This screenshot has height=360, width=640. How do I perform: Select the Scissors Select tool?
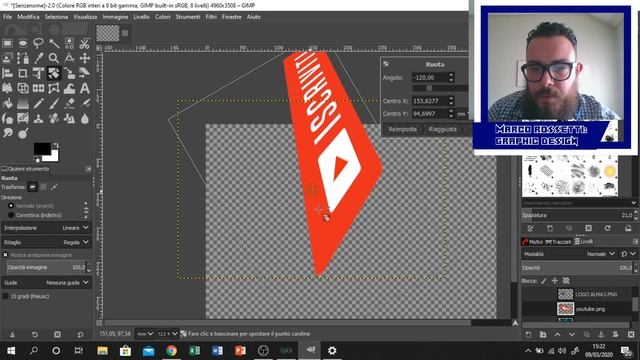pyautogui.click(x=84, y=43)
